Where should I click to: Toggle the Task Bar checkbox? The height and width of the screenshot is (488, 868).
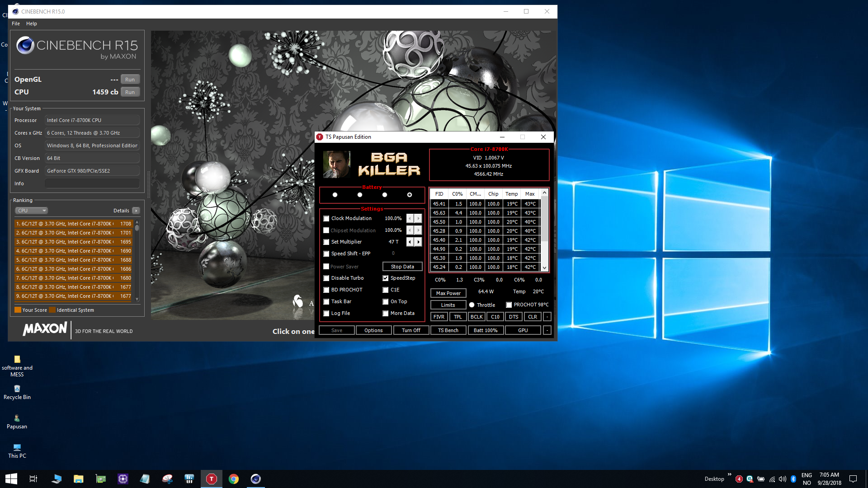click(x=326, y=301)
